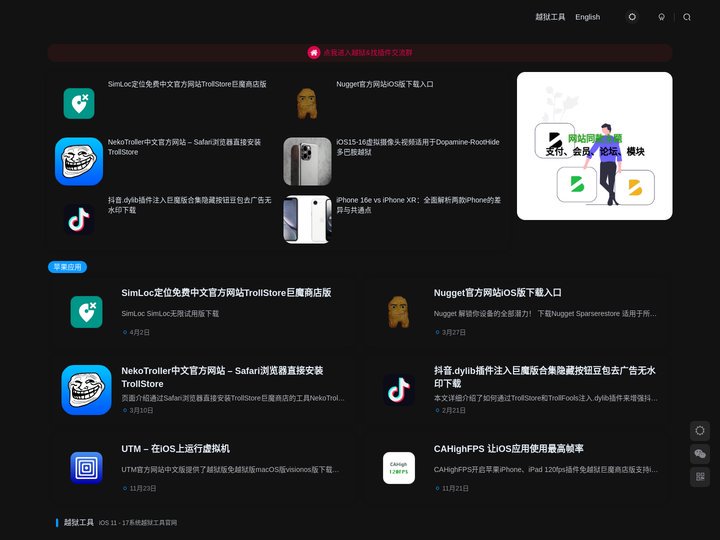The height and width of the screenshot is (540, 720).
Task: Click the floating theme toggle button on right edge
Action: click(x=700, y=431)
